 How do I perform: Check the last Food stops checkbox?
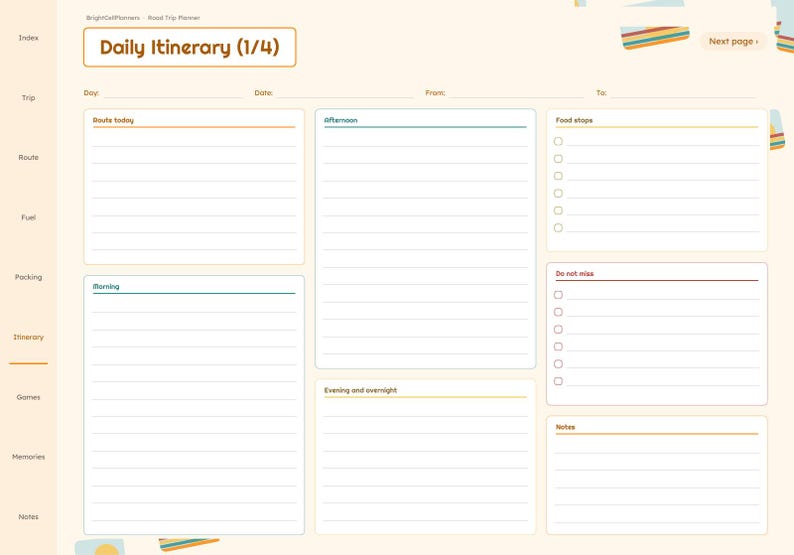[558, 228]
